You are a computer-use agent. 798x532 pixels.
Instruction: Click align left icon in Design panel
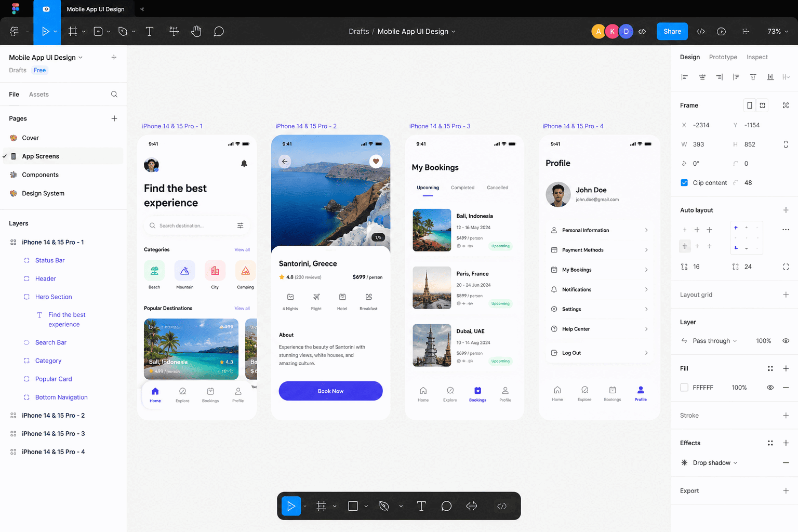click(x=685, y=77)
